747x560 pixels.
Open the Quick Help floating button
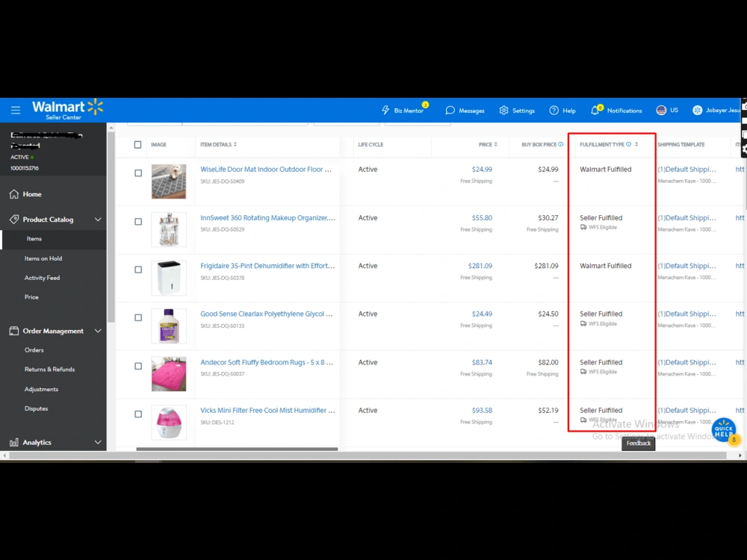point(724,430)
